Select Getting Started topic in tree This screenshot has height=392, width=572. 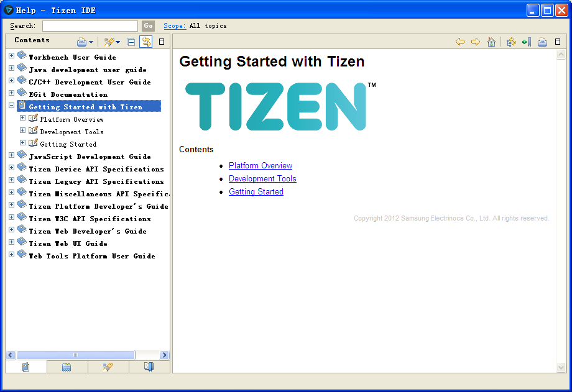(x=68, y=144)
